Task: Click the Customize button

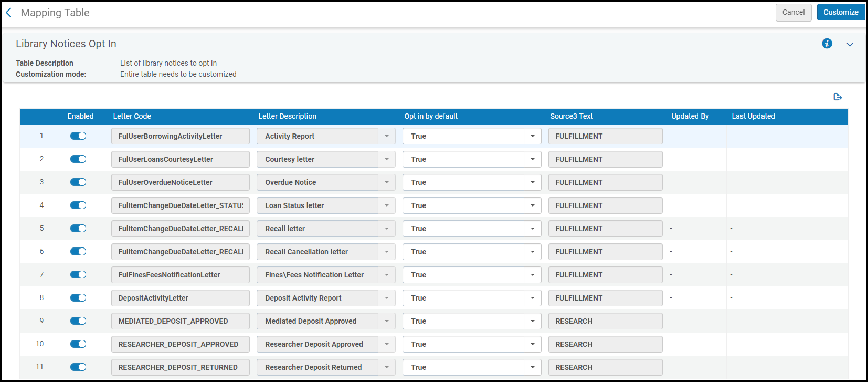Action: tap(841, 13)
